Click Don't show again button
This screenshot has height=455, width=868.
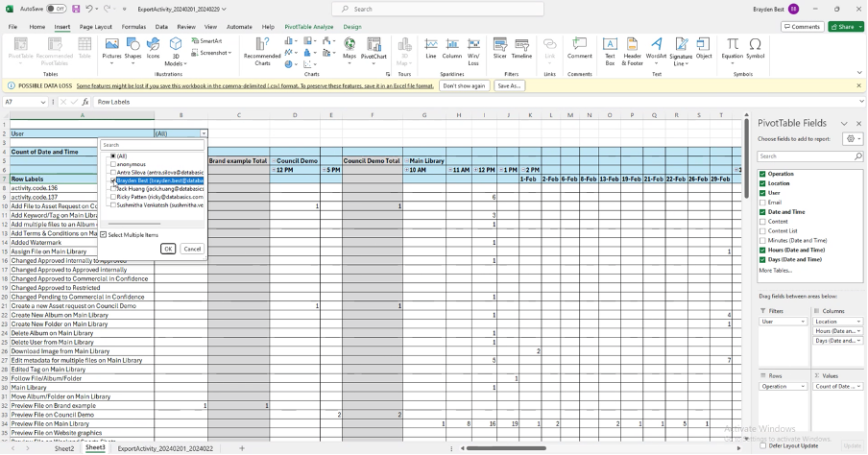[464, 85]
